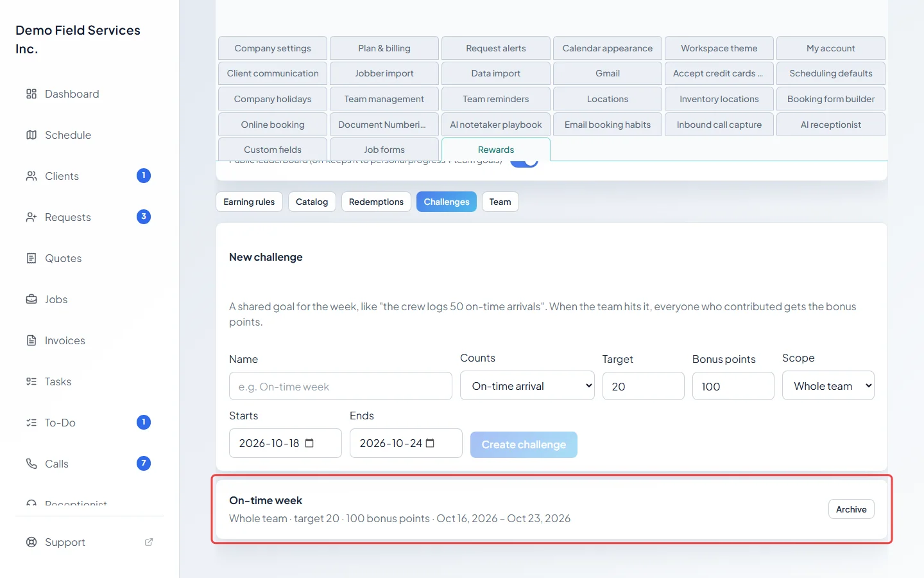The height and width of the screenshot is (578, 924).
Task: Click the Starts date field 2026-10-18
Action: coord(286,443)
